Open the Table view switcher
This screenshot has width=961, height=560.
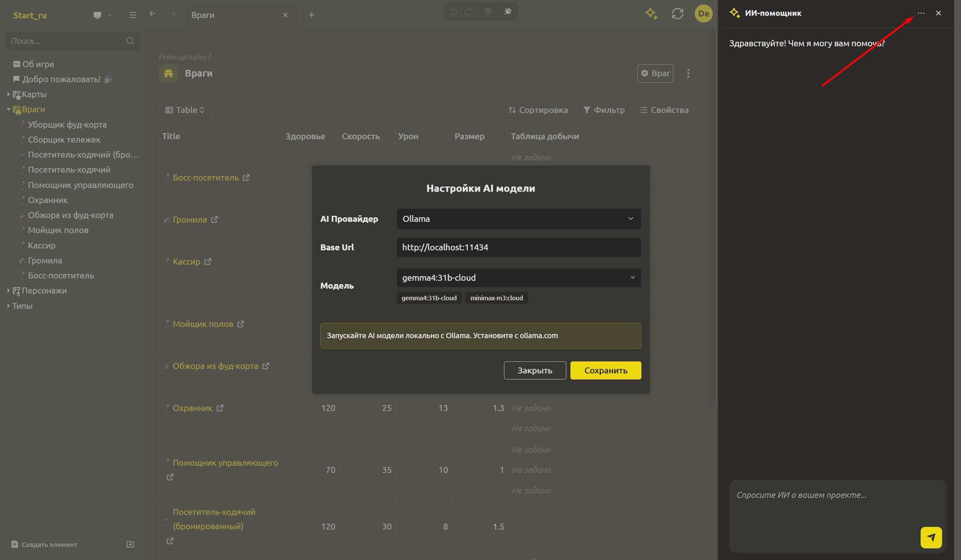(x=185, y=110)
